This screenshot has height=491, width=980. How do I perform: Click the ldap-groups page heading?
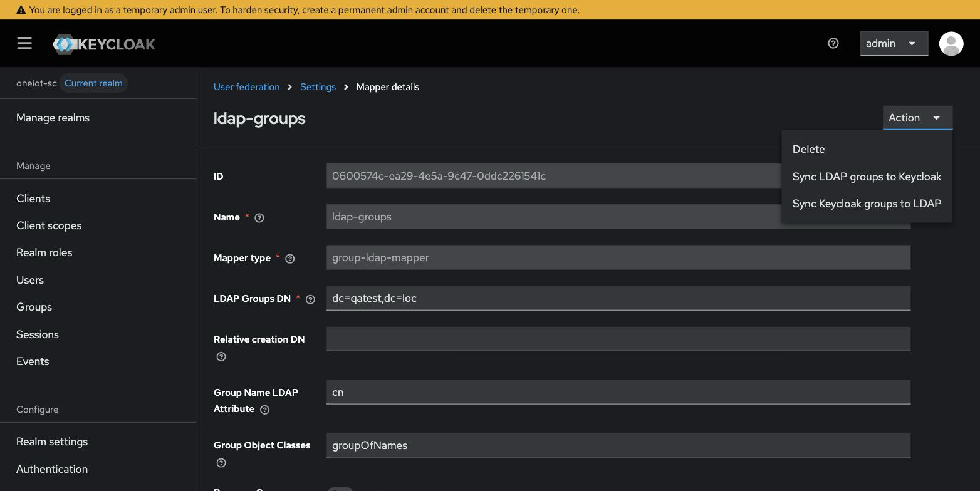[259, 118]
